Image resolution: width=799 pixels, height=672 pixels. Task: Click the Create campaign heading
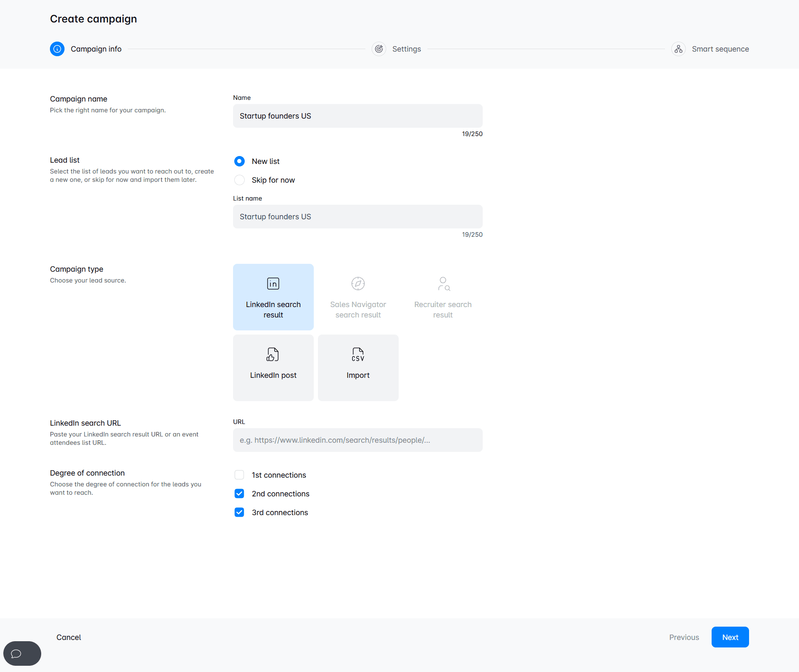(x=93, y=19)
